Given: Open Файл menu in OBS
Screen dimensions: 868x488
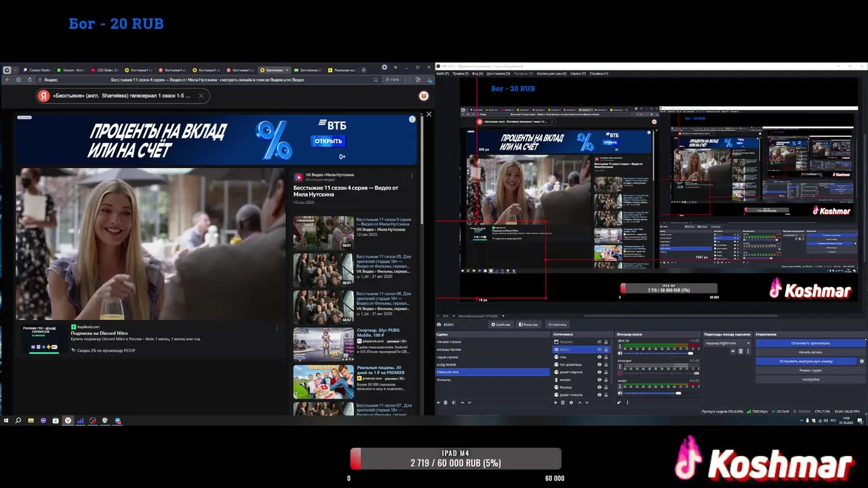Looking at the screenshot, I should point(442,73).
